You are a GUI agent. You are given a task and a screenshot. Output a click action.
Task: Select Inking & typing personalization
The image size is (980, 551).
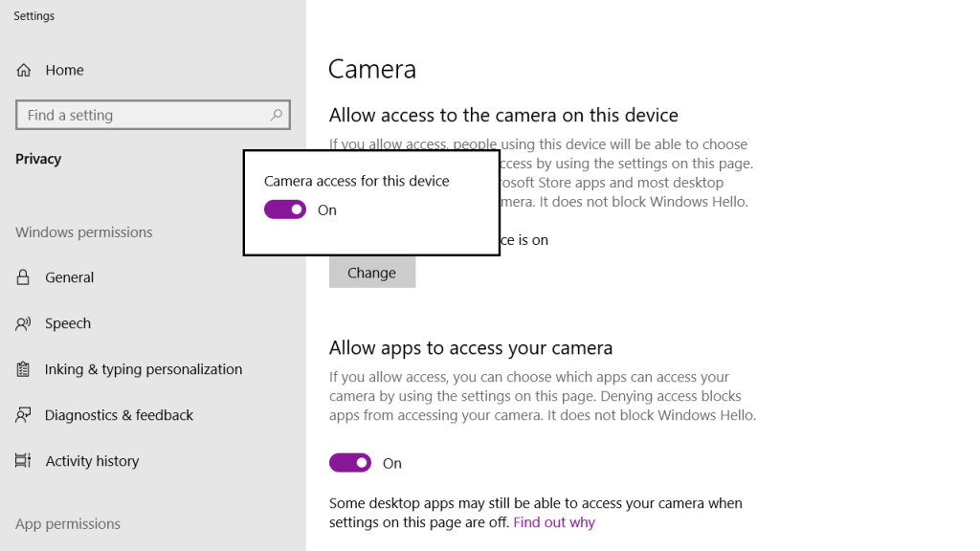pos(144,369)
